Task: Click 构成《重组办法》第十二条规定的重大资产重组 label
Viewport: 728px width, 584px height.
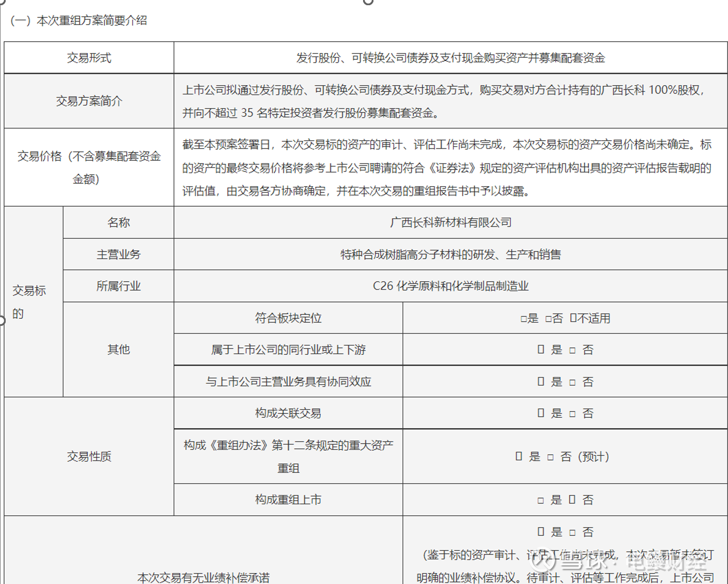Action: coord(288,456)
